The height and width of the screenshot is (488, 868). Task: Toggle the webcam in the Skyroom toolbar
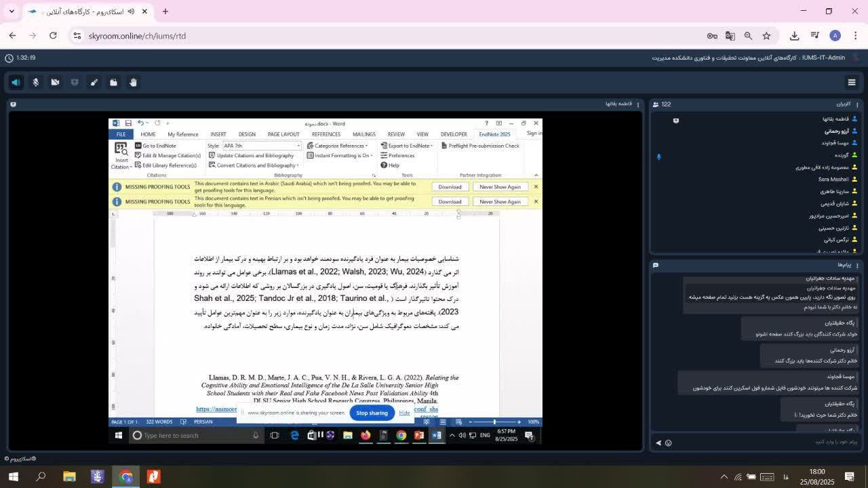coord(55,82)
